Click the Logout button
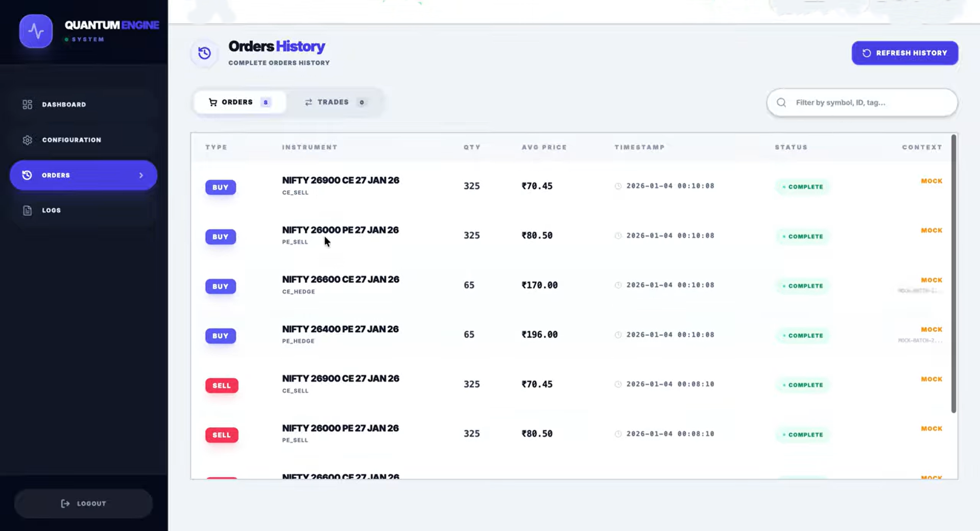This screenshot has width=980, height=531. pyautogui.click(x=83, y=503)
